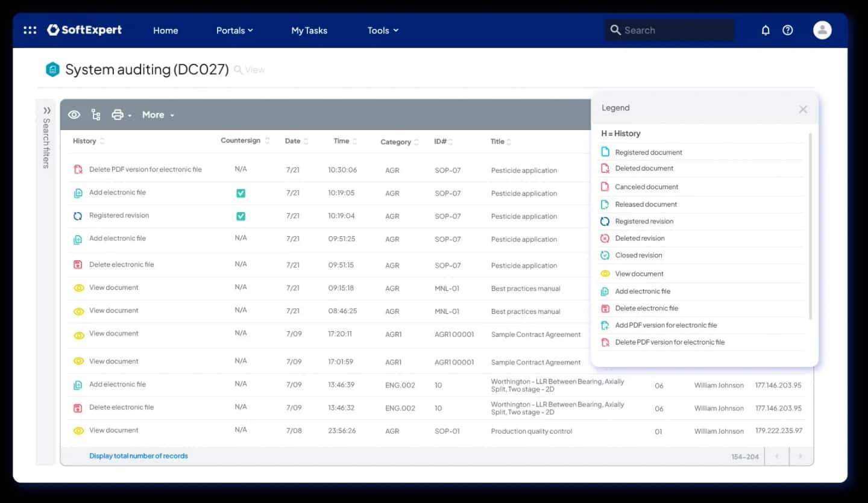Open the app launcher grid icon
This screenshot has width=868, height=503.
(30, 30)
